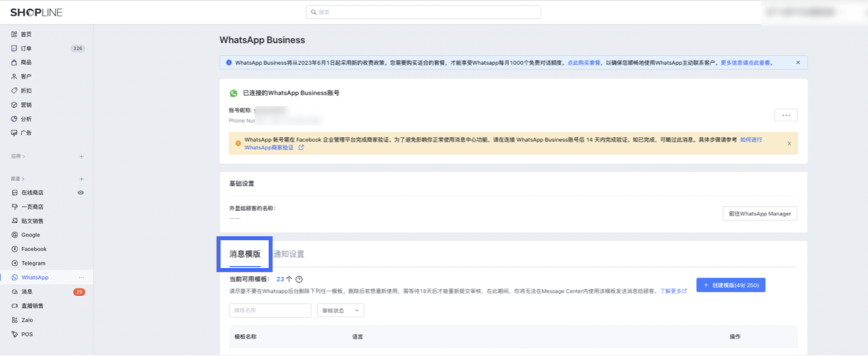
Task: Open WhatsApp sidebar item more options
Action: [81, 278]
